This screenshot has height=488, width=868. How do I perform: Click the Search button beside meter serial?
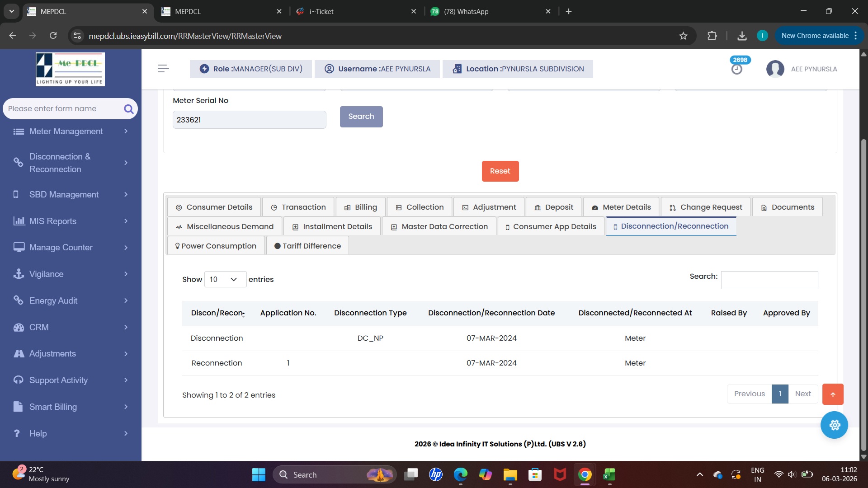coord(361,117)
